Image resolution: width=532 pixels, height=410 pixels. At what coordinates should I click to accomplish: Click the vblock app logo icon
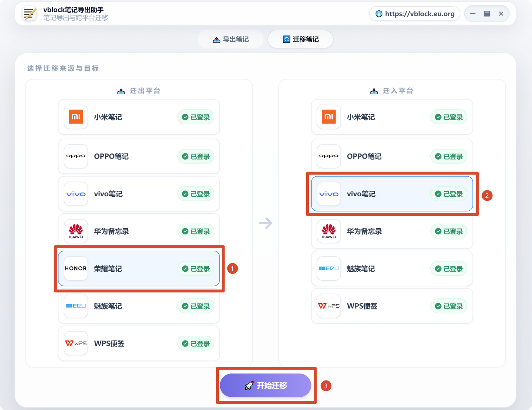(x=30, y=14)
